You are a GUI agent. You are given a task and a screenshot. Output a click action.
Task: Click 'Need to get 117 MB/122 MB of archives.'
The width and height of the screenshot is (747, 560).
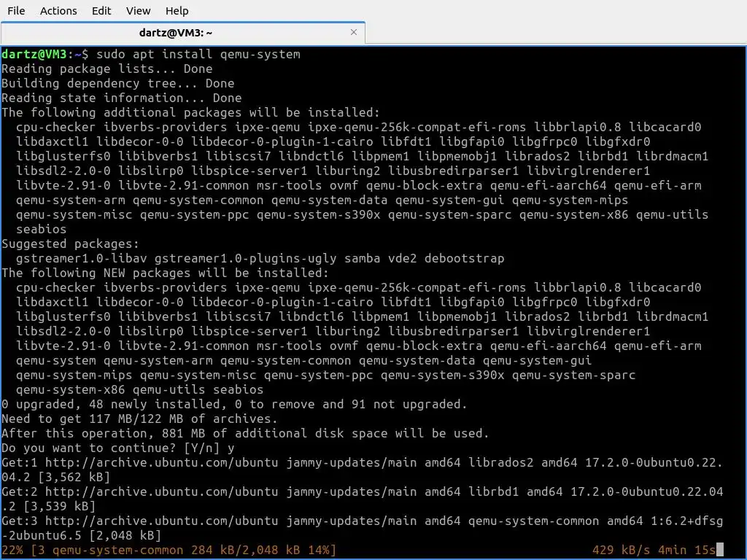(139, 419)
